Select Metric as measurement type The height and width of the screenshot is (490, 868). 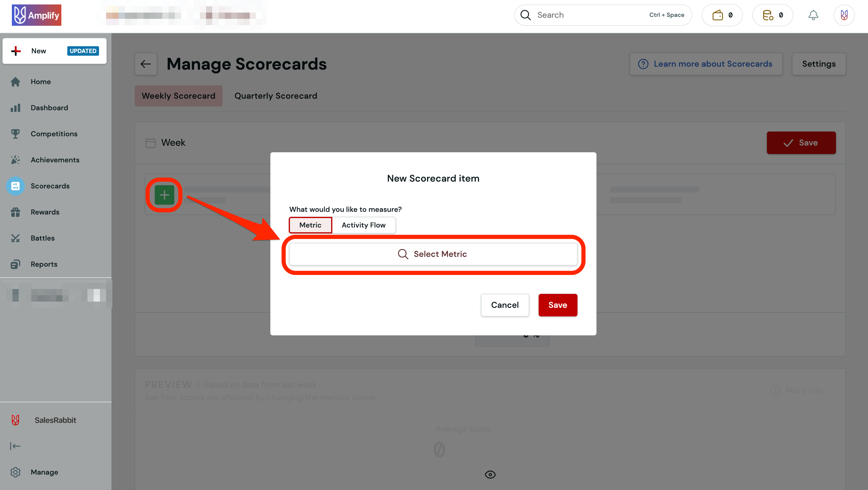click(310, 225)
